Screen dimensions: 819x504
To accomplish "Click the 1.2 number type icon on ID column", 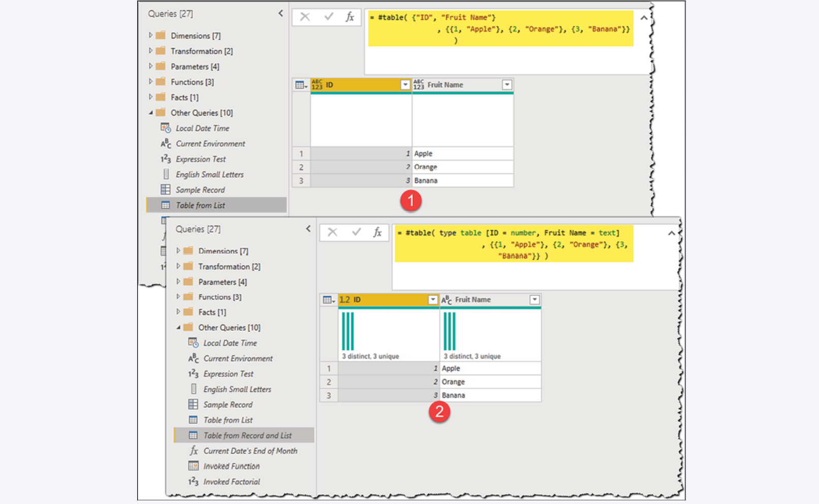I will pyautogui.click(x=345, y=299).
